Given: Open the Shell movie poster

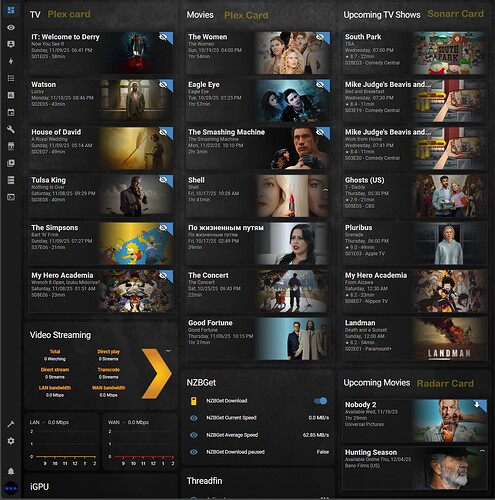Looking at the screenshot, I should [292, 196].
